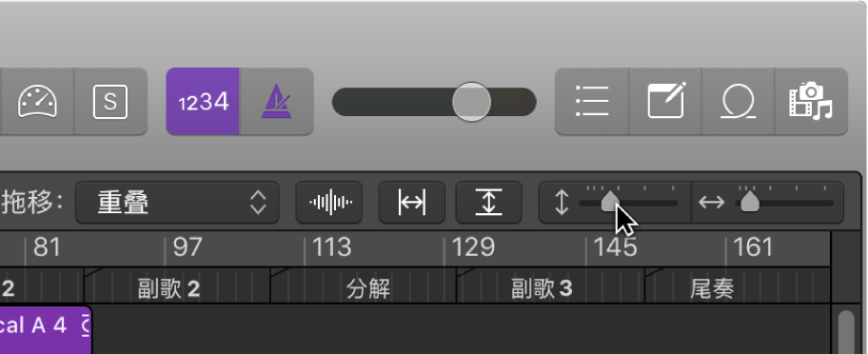Click the waveform zoom button
The image size is (868, 354).
coord(329,203)
